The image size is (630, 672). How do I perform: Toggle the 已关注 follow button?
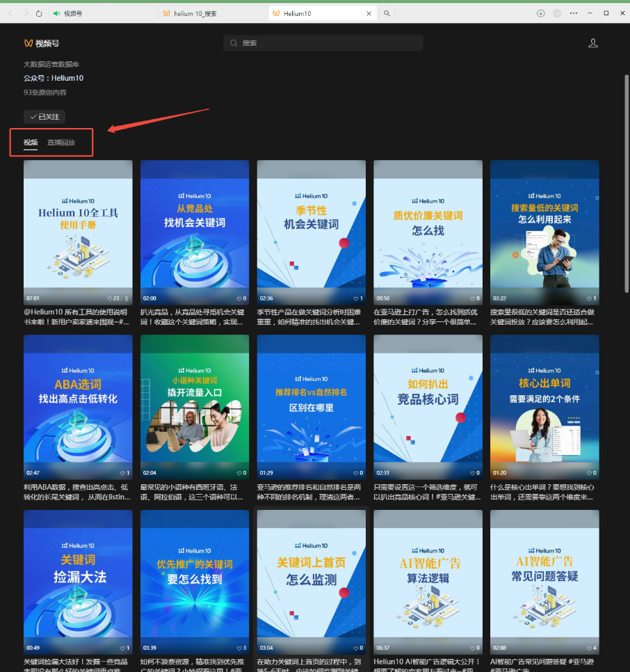point(45,117)
